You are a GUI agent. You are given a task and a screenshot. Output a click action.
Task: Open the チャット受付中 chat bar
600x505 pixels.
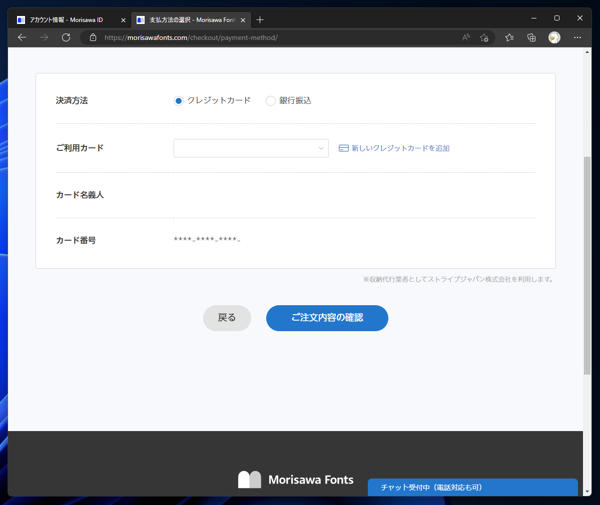473,487
